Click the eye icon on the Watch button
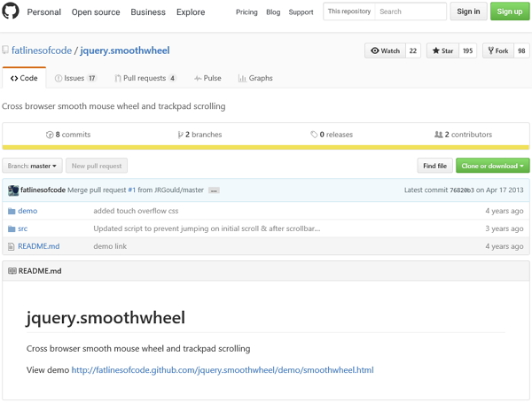 click(374, 50)
